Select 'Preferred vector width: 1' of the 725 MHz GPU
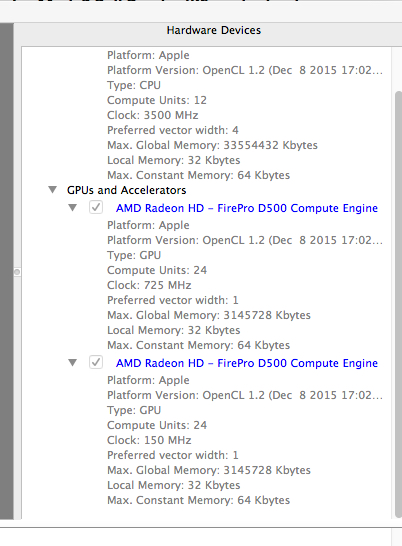Image resolution: width=402 pixels, height=546 pixels. (x=173, y=300)
